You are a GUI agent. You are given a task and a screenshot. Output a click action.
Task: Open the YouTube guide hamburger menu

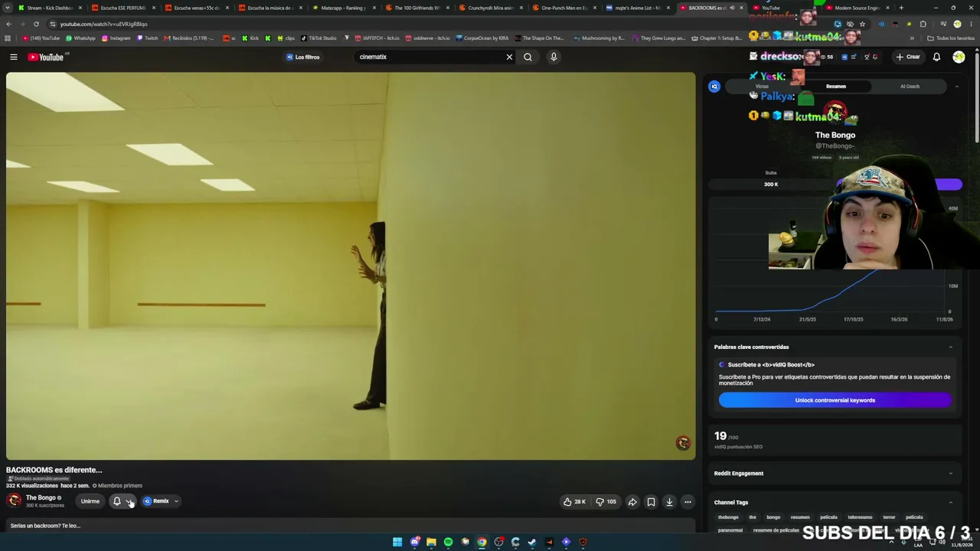pos(14,57)
